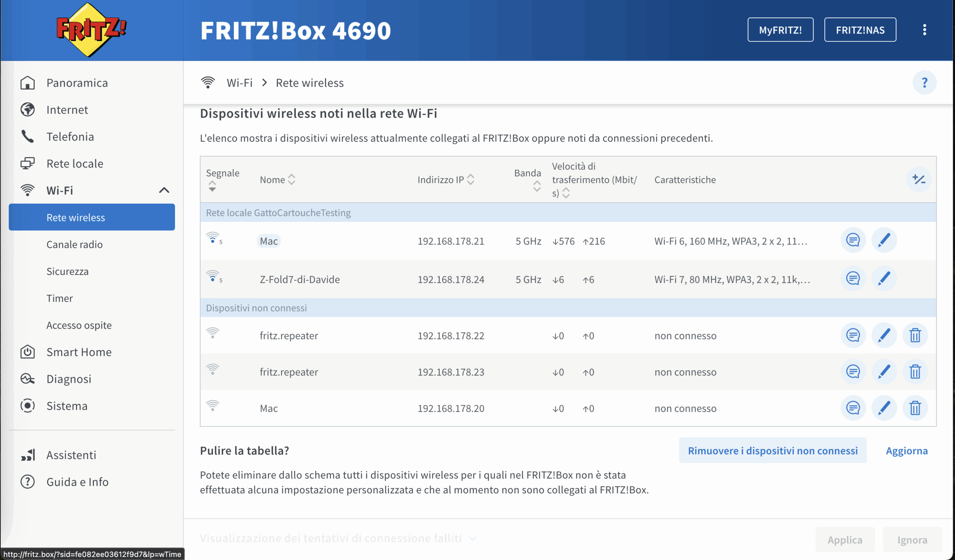Image resolution: width=955 pixels, height=560 pixels.
Task: Click Rimuovere i dispositivi non connessi
Action: click(x=773, y=451)
